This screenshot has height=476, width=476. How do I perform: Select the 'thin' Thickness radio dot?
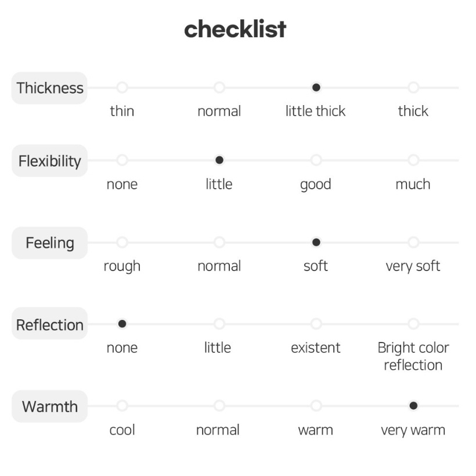point(122,88)
